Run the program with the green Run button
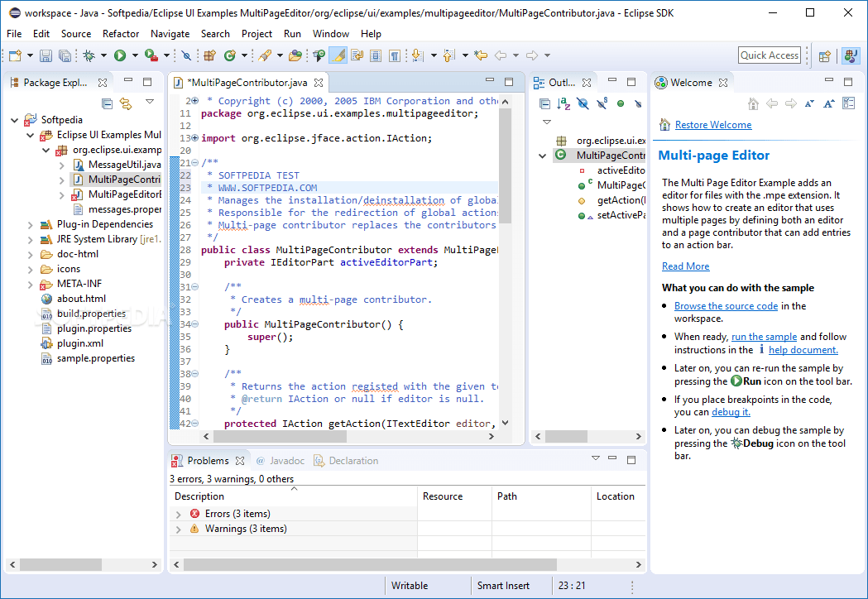This screenshot has height=599, width=868. pos(120,55)
